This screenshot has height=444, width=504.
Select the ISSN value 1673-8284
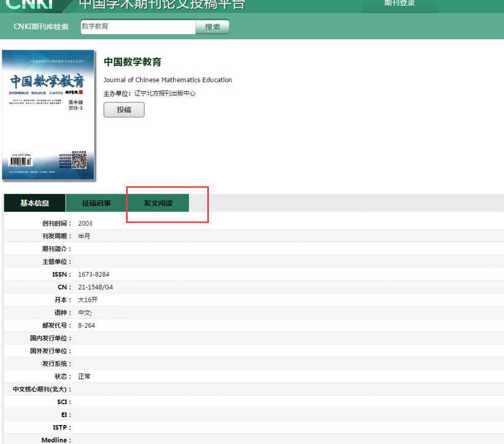click(91, 274)
